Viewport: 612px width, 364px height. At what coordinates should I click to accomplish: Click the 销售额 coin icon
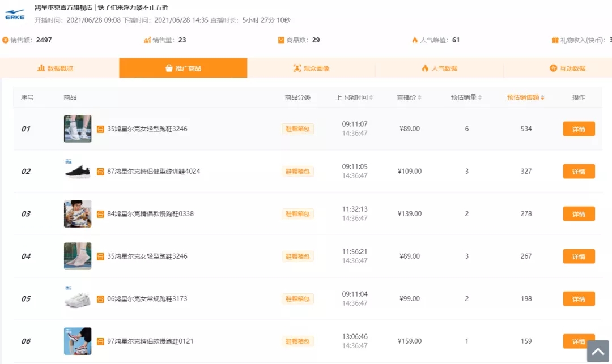click(6, 40)
